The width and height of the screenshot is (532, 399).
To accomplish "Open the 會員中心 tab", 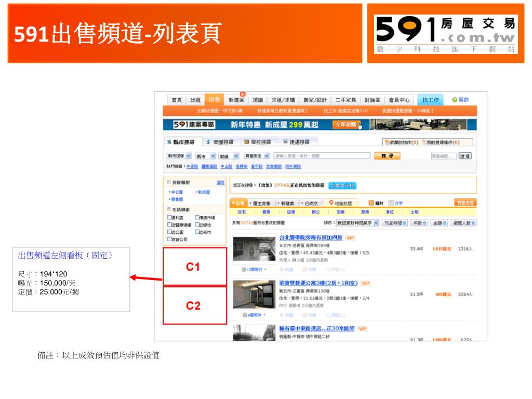I will (399, 100).
